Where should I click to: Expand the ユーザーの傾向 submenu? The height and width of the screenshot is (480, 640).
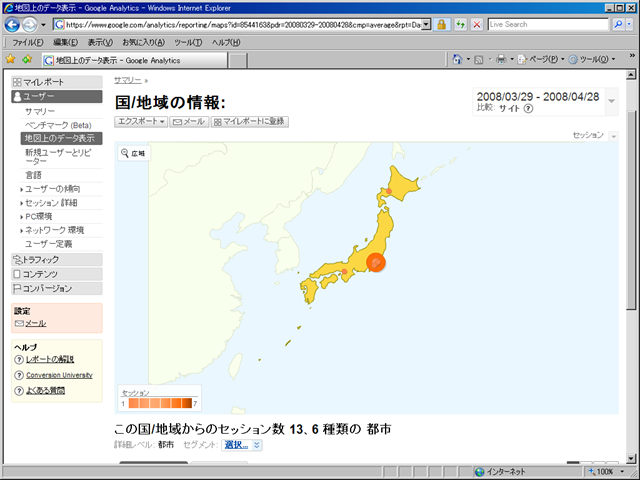coord(50,189)
